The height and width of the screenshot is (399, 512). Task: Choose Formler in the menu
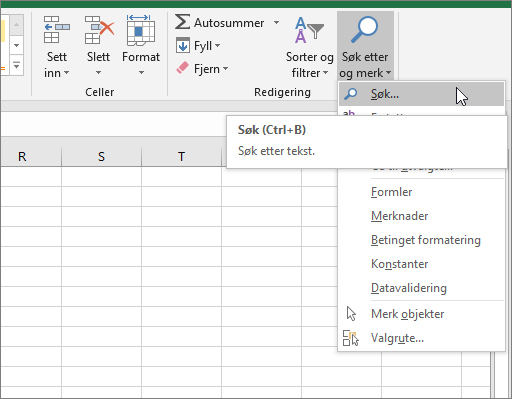pyautogui.click(x=421, y=192)
